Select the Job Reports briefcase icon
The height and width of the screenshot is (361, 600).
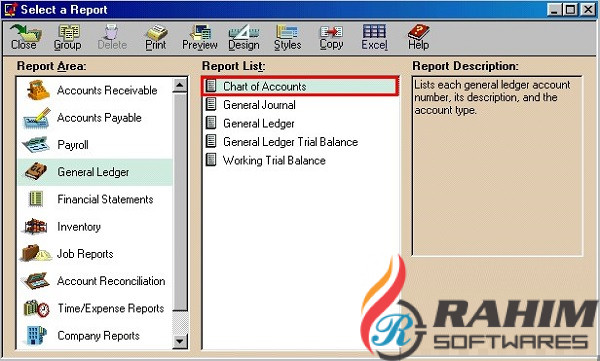36,253
